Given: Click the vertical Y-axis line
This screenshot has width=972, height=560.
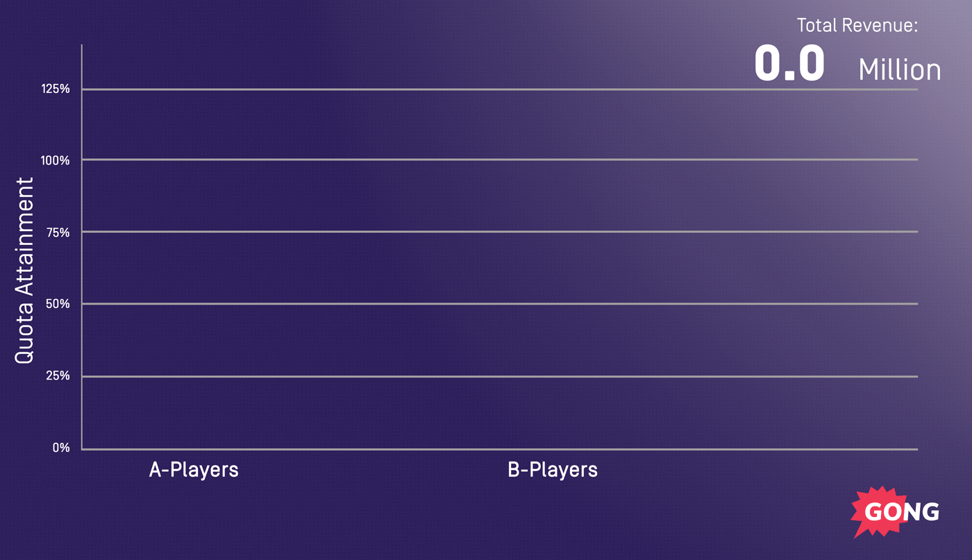Looking at the screenshot, I should (x=81, y=247).
